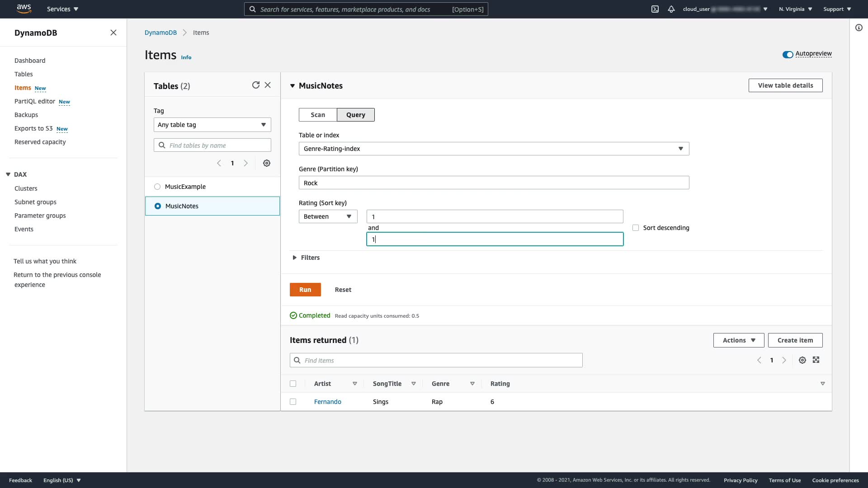Enable Sort descending checkbox
This screenshot has width=868, height=488.
point(636,228)
